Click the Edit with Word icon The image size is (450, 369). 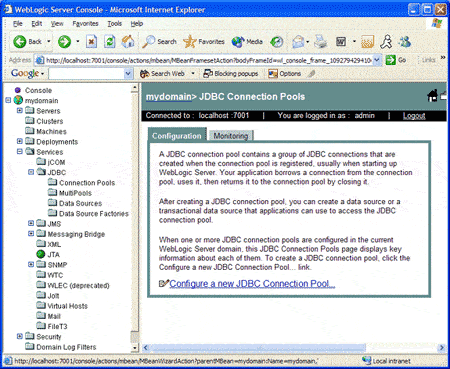(x=341, y=42)
